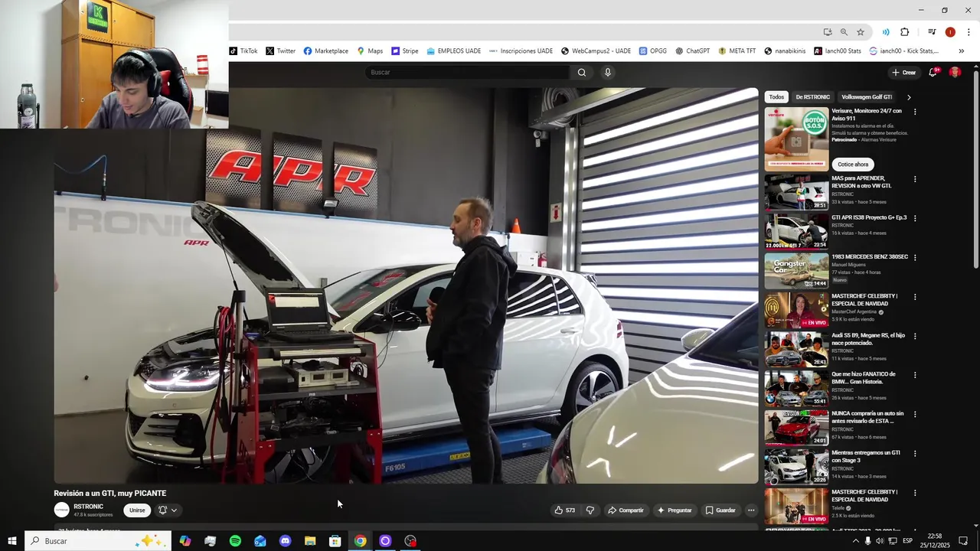Select the De RSTRONIC filter chip
980x551 pixels.
812,97
